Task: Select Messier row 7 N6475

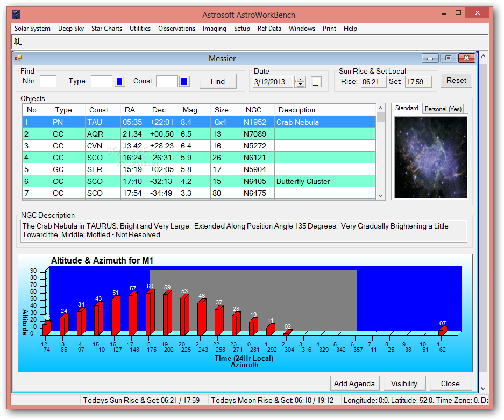Action: pyautogui.click(x=199, y=193)
